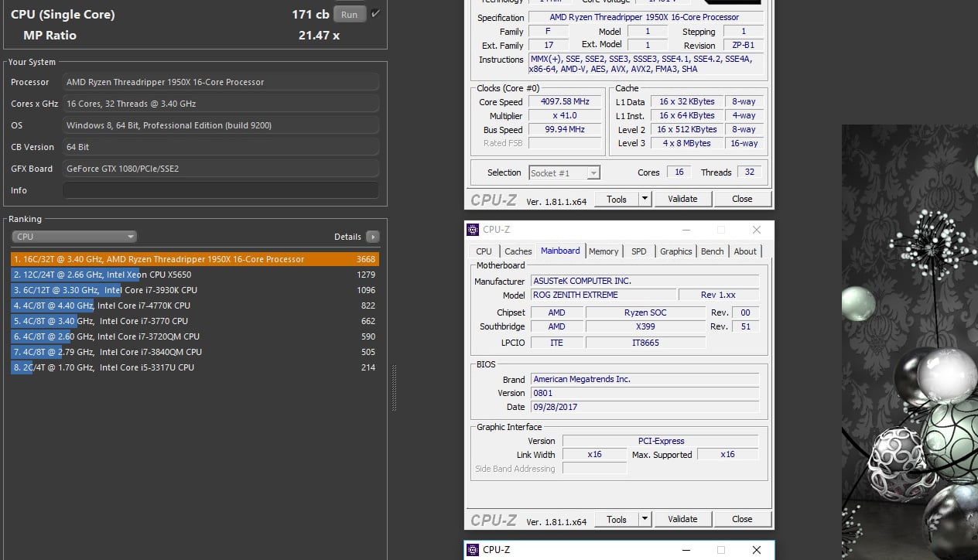Click Validate in the Mainboard CPU-Z window
Screen dimensions: 978x560
coord(682,520)
